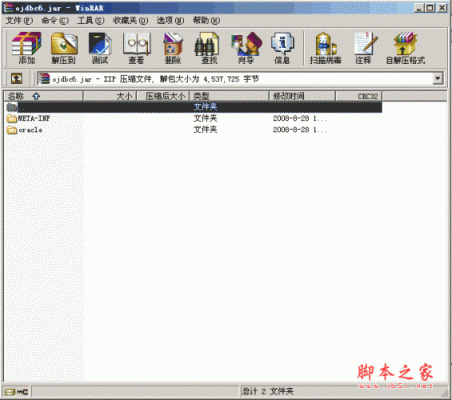Sort by 类型 column header
The height and width of the screenshot is (400, 452).
229,96
